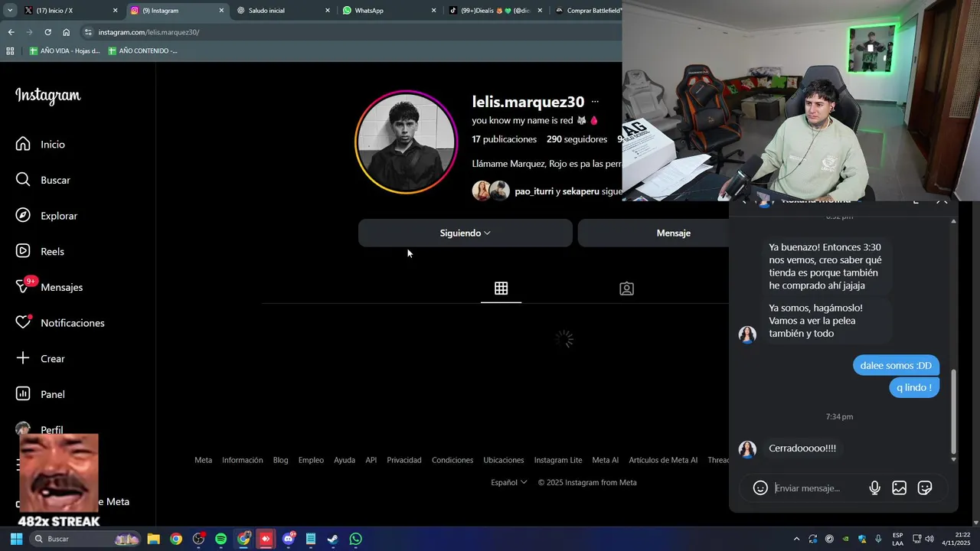Open the three-dot options next to lelis.marquez30
980x551 pixels.
pos(595,102)
